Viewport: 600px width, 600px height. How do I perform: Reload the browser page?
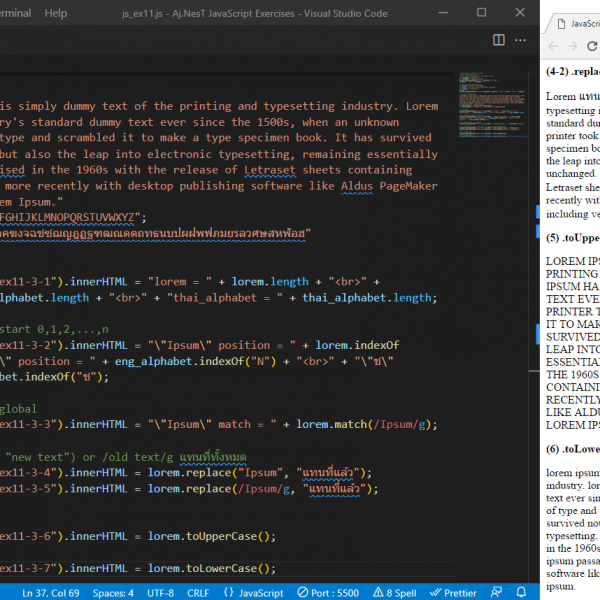591,48
